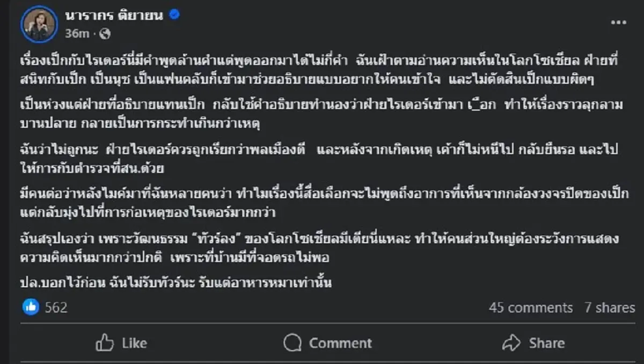644x364 pixels.
Task: Open the comment box with the Comment button
Action: pos(328,343)
